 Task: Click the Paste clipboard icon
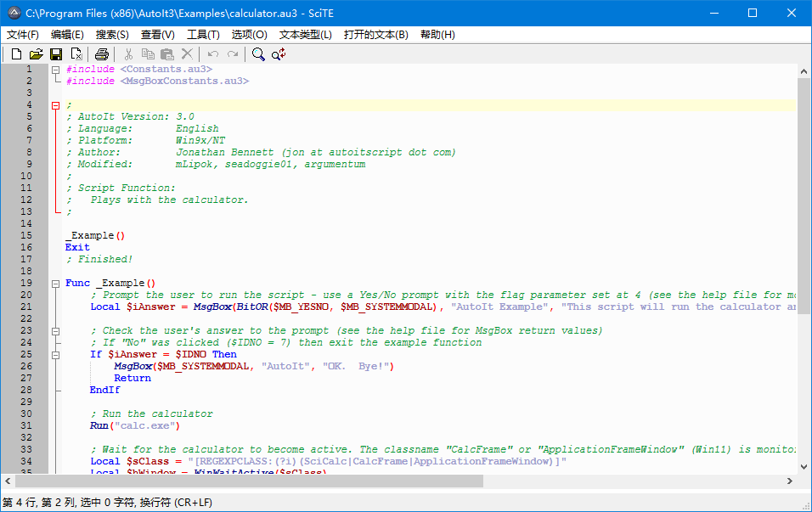[167, 53]
